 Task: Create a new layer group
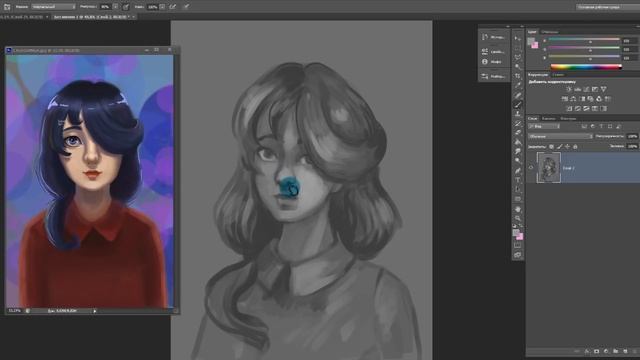(x=616, y=351)
